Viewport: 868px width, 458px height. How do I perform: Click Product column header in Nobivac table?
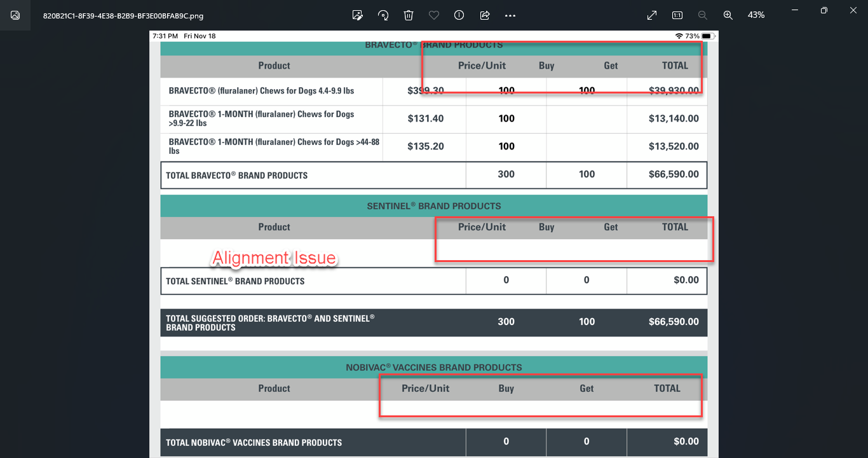274,389
